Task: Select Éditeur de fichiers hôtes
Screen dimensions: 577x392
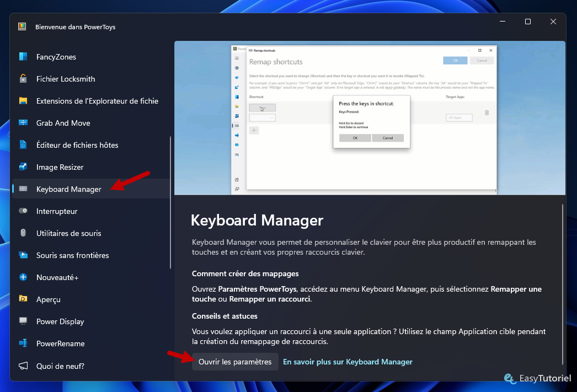Action: [x=91, y=145]
